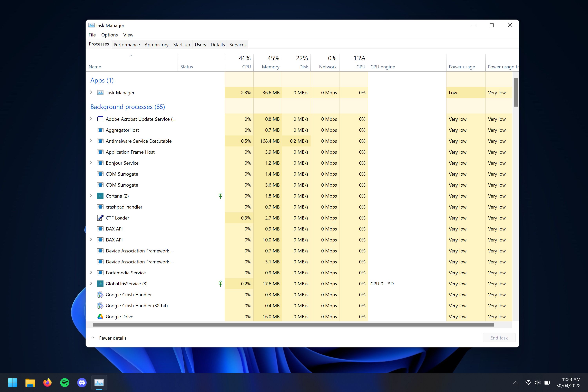Switch to the Services tab
The height and width of the screenshot is (392, 588).
tap(238, 44)
